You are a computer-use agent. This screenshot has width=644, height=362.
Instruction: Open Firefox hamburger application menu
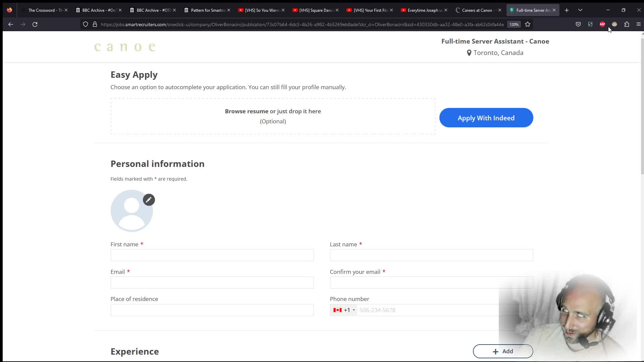639,24
